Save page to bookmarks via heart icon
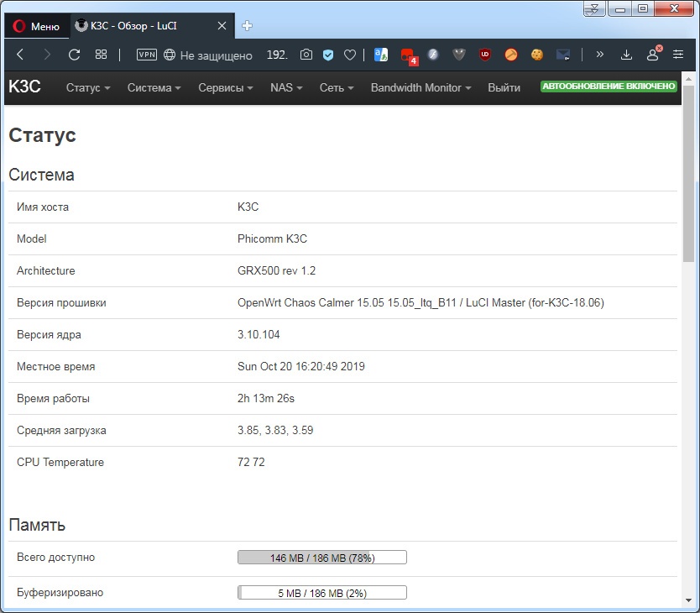The width and height of the screenshot is (700, 613). [350, 55]
